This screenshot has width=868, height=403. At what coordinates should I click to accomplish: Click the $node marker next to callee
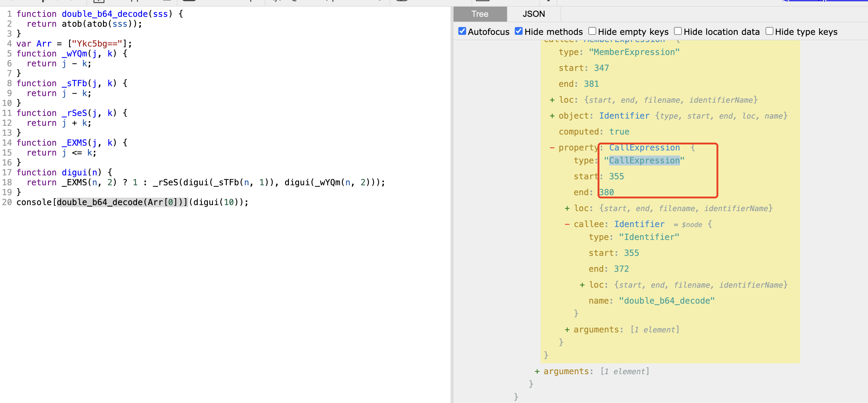coord(692,225)
